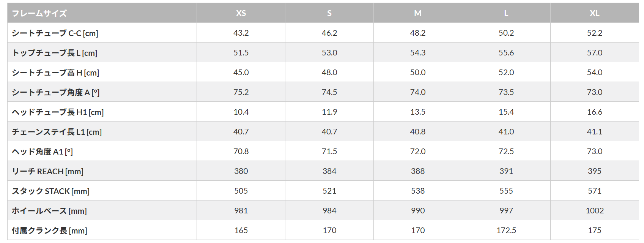Select the ヘッドチューブ長 H1 [cm] label
644x243 pixels.
pos(58,112)
